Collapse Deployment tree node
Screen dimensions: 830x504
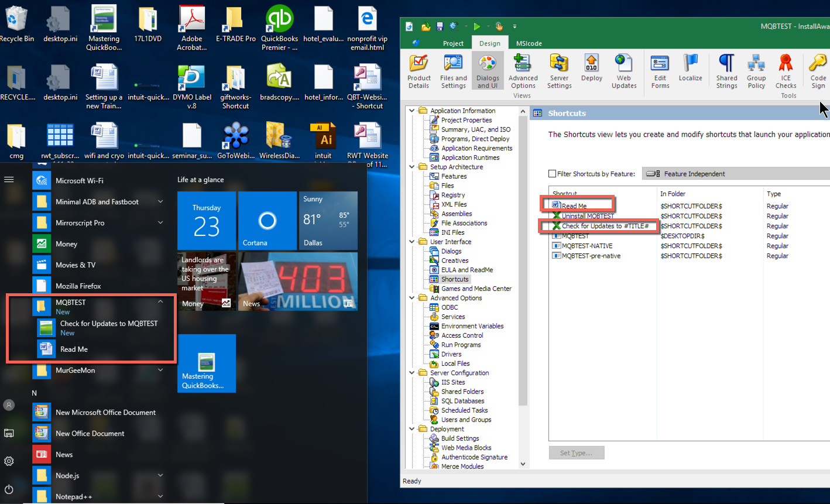click(x=412, y=429)
